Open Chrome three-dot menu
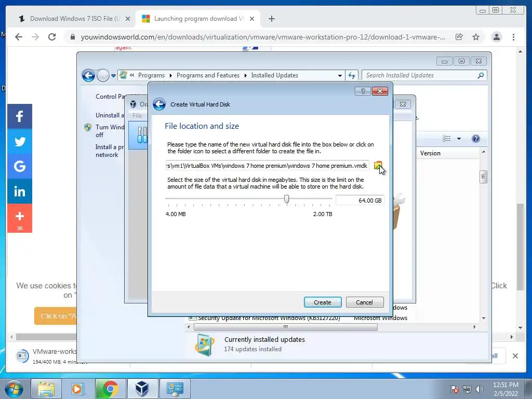Image resolution: width=532 pixels, height=399 pixels. [x=513, y=37]
